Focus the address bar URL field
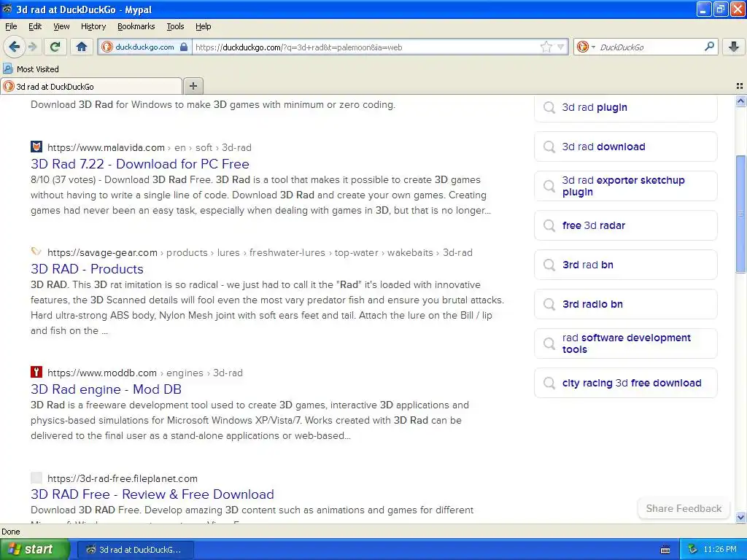 tap(365, 47)
